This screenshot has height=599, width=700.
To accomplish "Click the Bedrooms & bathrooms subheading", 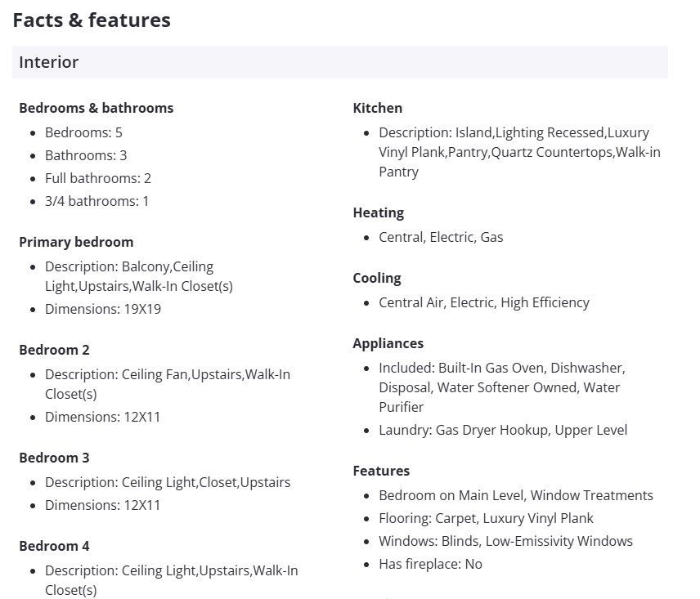I will (x=96, y=108).
